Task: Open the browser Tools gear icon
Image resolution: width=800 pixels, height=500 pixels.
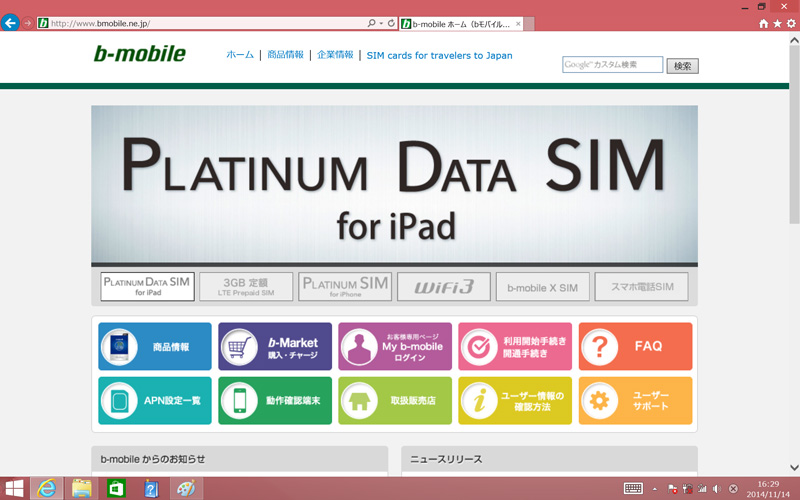Action: pos(791,23)
